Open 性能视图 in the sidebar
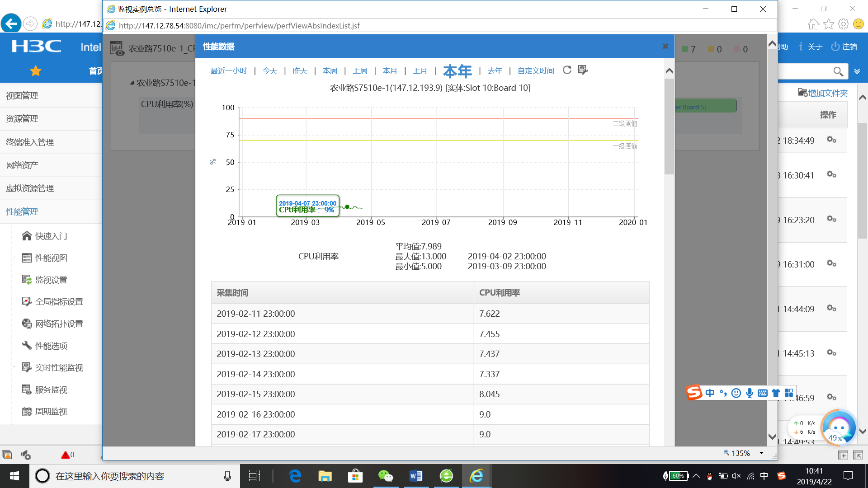The width and height of the screenshot is (868, 488). pos(51,258)
